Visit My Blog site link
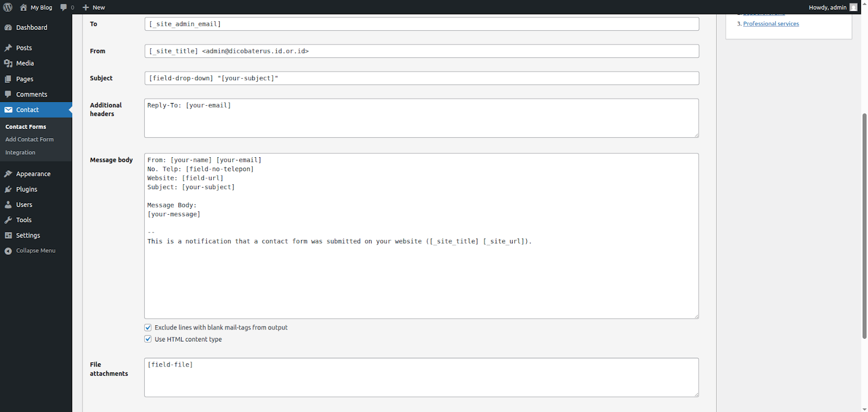 (x=41, y=8)
